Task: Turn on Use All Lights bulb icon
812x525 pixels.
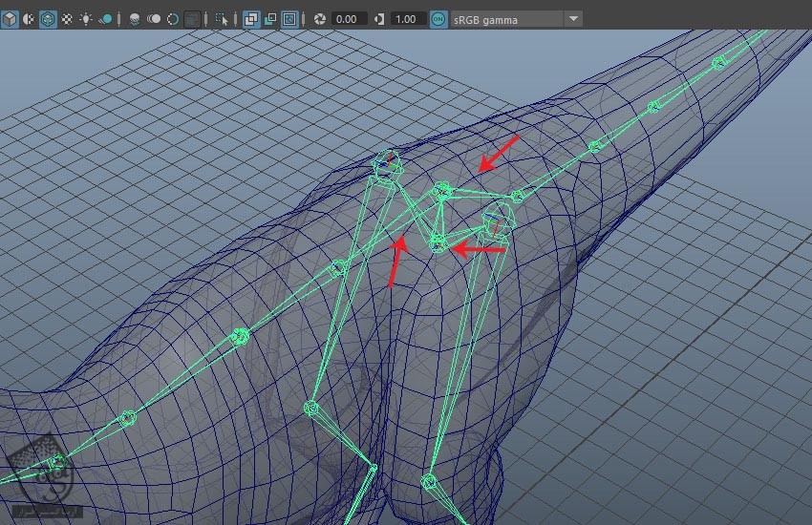Action: [87, 18]
